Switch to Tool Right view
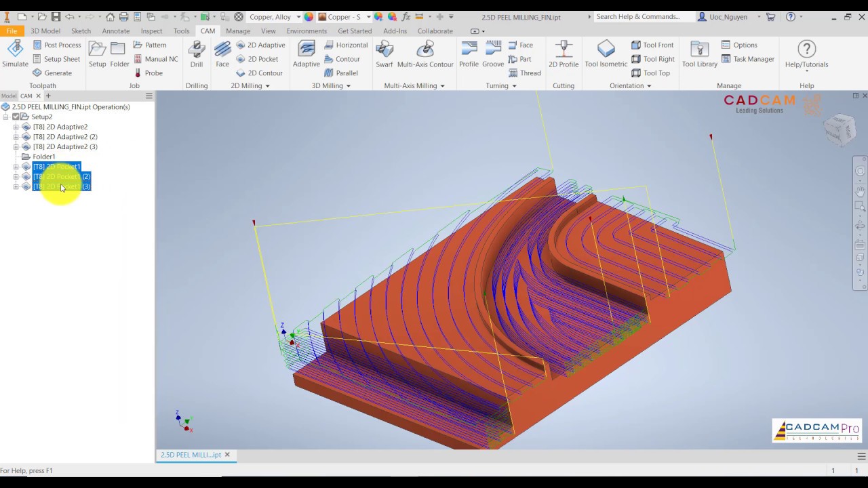This screenshot has width=868, height=488. point(653,59)
